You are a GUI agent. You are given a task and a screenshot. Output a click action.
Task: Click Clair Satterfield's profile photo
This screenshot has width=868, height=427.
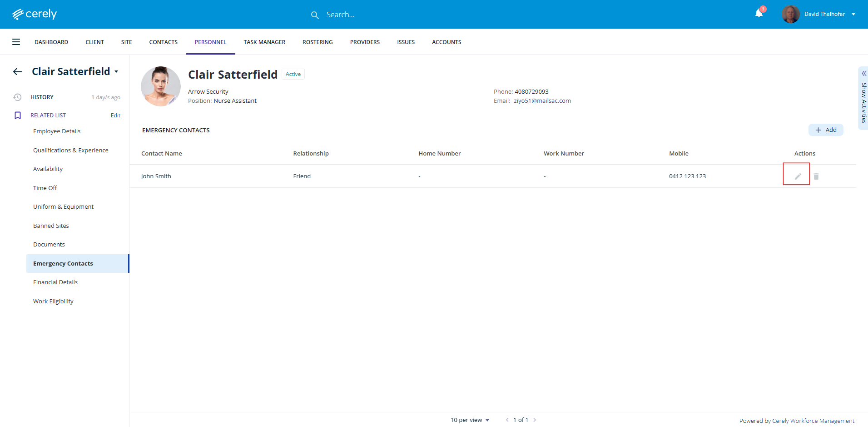(x=161, y=86)
